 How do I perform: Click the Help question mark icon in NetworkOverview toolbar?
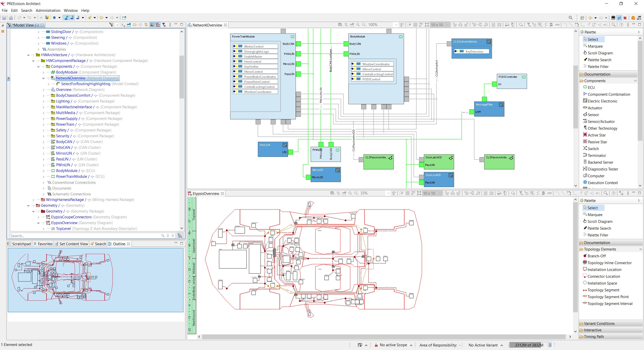coord(621,25)
